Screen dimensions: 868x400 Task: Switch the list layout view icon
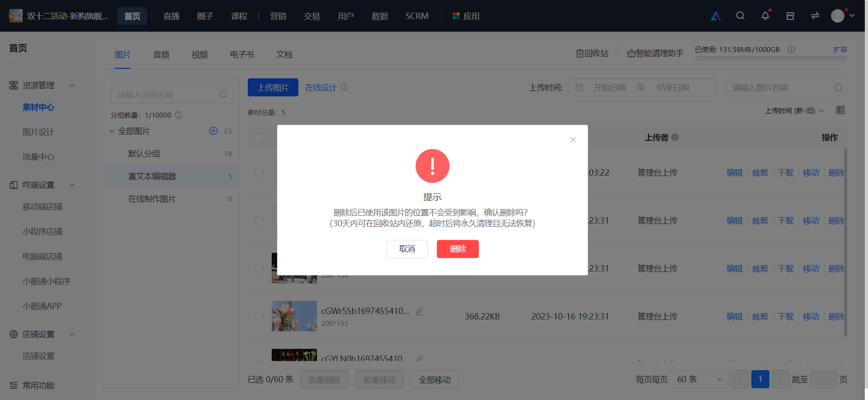840,110
